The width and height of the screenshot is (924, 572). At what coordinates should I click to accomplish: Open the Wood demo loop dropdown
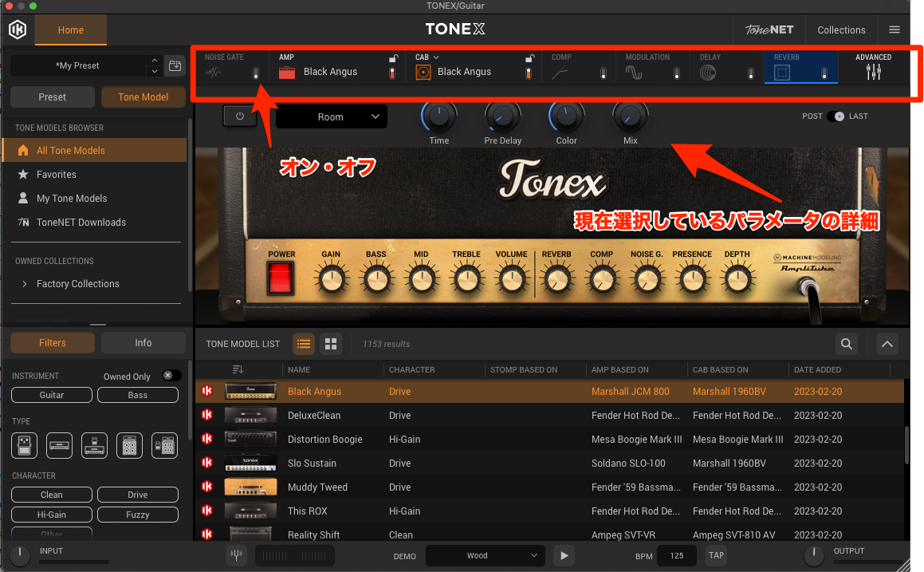485,556
